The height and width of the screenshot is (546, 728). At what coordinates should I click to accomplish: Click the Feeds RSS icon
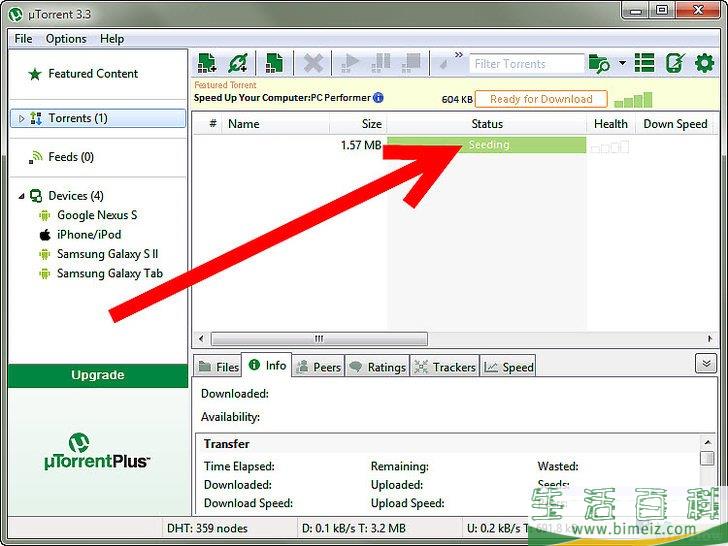coord(35,157)
